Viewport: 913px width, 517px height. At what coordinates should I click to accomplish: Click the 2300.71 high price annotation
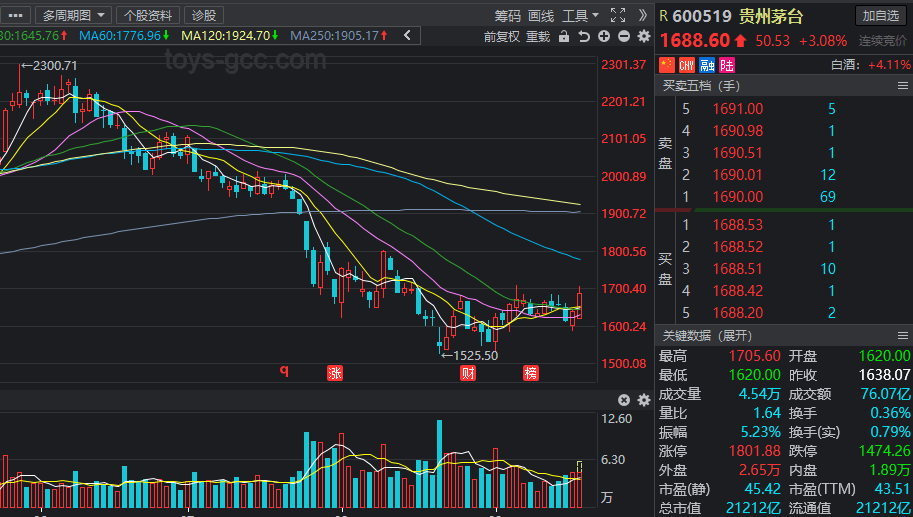coord(49,65)
